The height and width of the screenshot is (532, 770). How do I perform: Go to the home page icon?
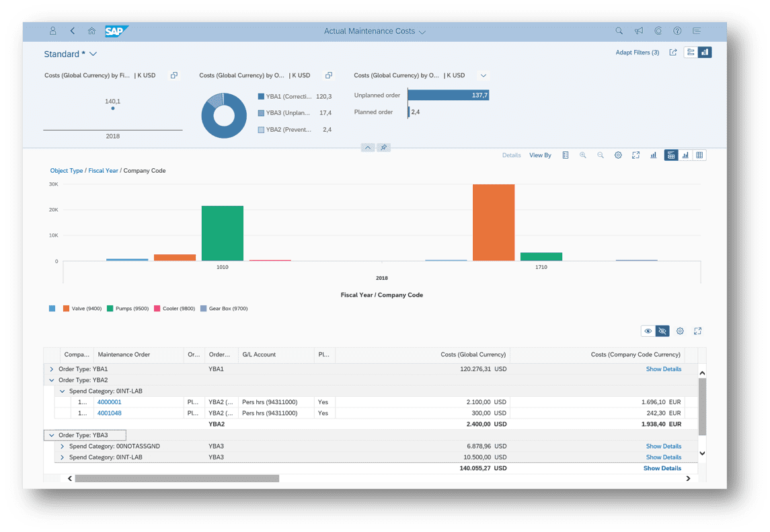[91, 31]
